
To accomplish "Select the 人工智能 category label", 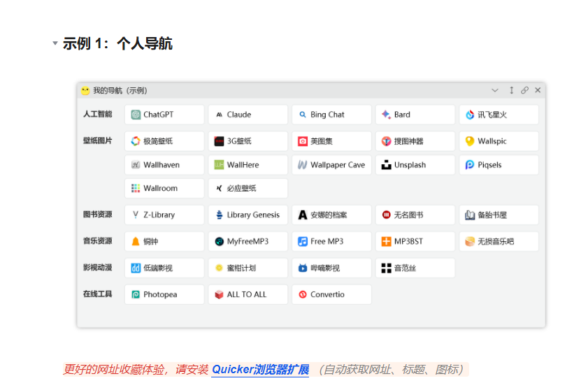I will point(97,114).
